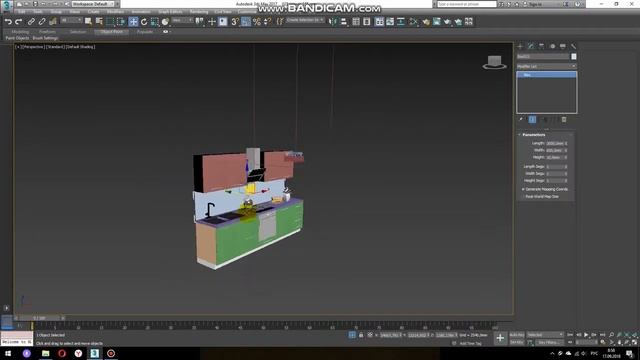This screenshot has width=640, height=360.
Task: Select the Box entry in modifier stack
Action: click(x=547, y=75)
